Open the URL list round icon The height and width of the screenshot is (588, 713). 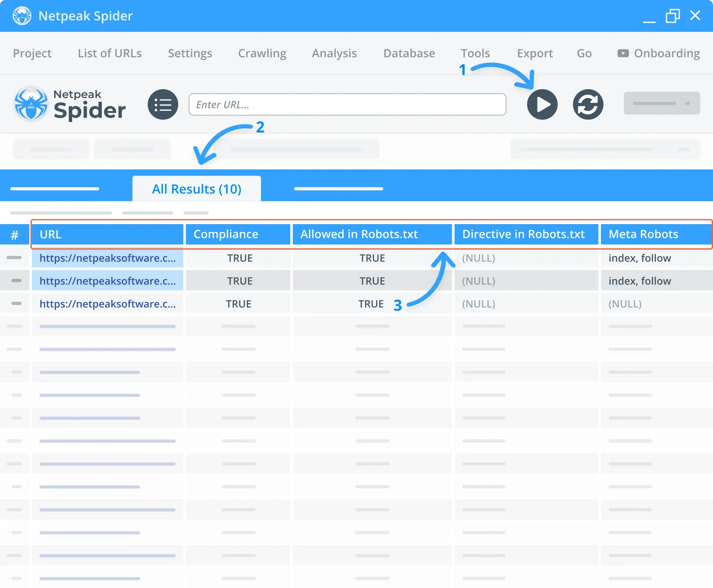[163, 104]
